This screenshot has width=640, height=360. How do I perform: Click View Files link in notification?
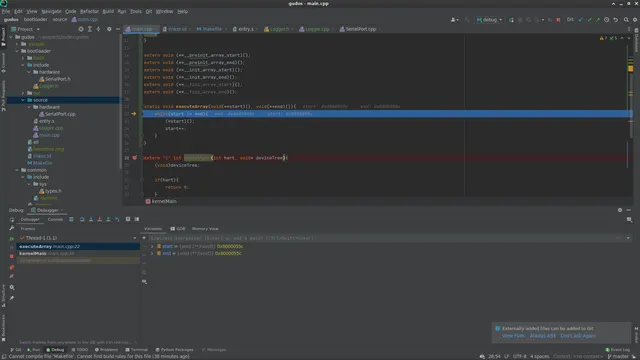513,336
